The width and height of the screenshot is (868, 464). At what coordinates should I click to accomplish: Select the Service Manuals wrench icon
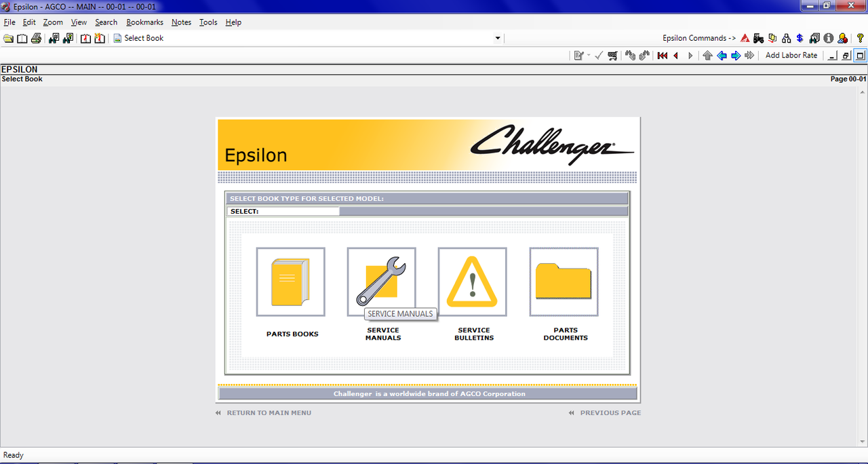[381, 282]
